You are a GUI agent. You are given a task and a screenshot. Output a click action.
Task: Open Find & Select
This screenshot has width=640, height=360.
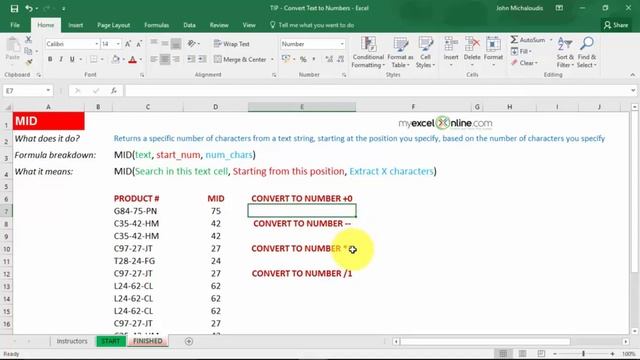pos(587,52)
